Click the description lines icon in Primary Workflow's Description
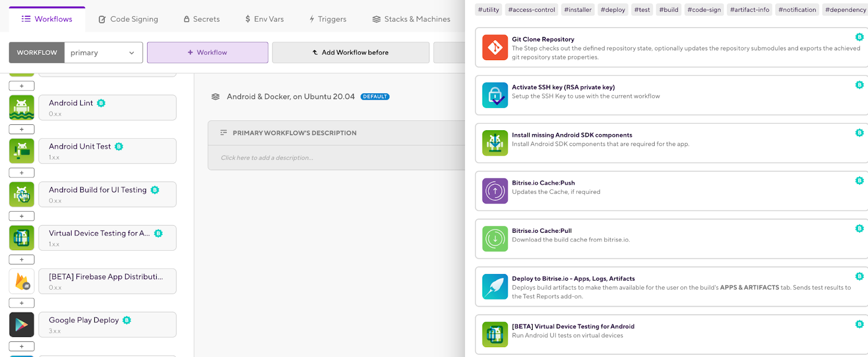868x357 pixels. tap(224, 133)
